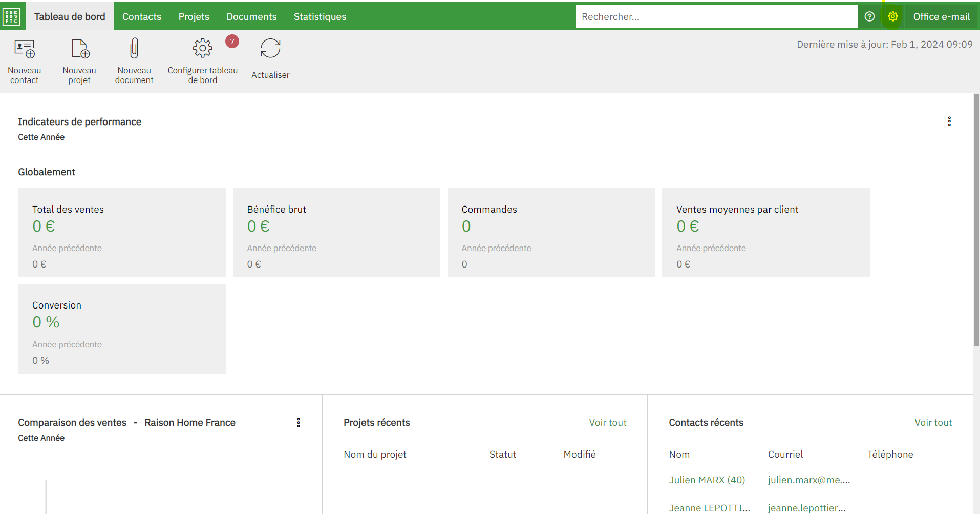
Task: Click the vertical page scrollbar
Action: [976, 220]
